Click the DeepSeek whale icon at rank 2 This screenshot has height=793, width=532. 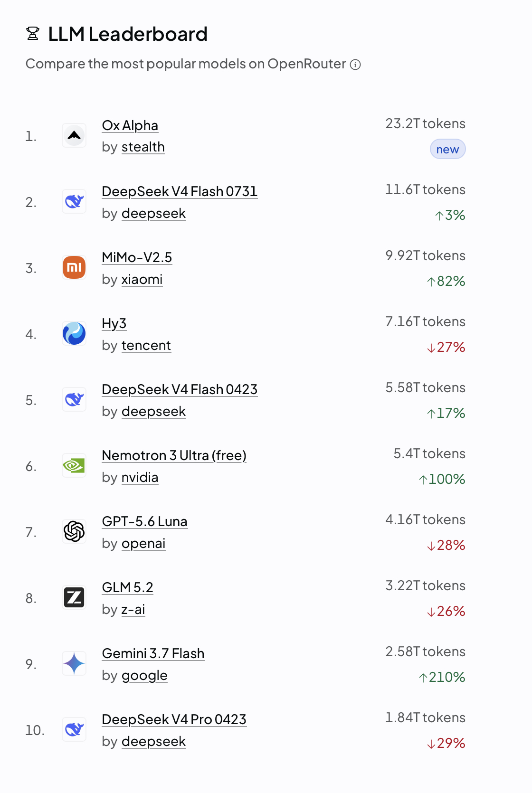(x=74, y=202)
